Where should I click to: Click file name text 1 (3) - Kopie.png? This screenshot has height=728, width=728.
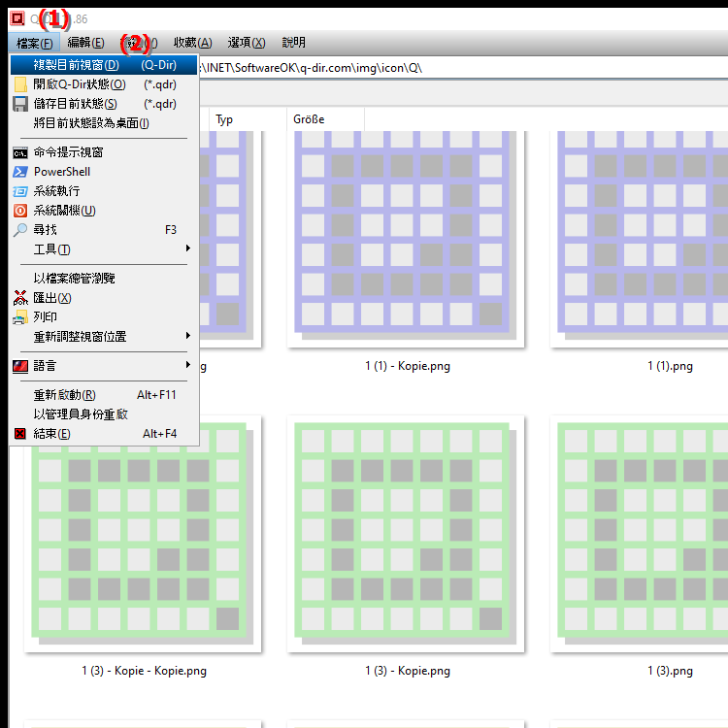click(408, 671)
